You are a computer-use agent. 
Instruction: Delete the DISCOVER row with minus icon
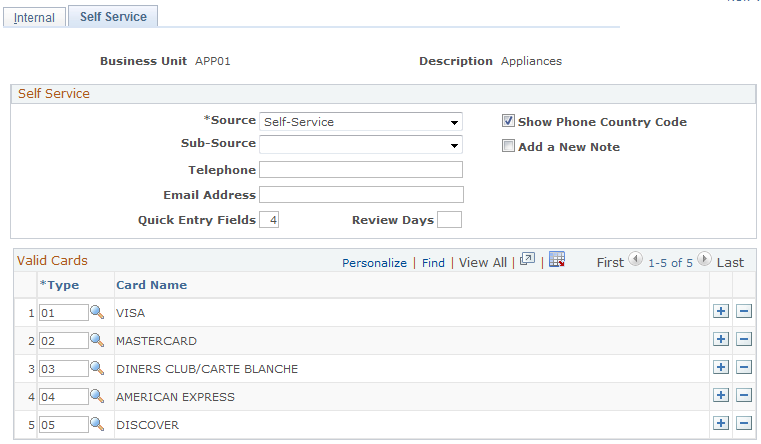coord(743,424)
